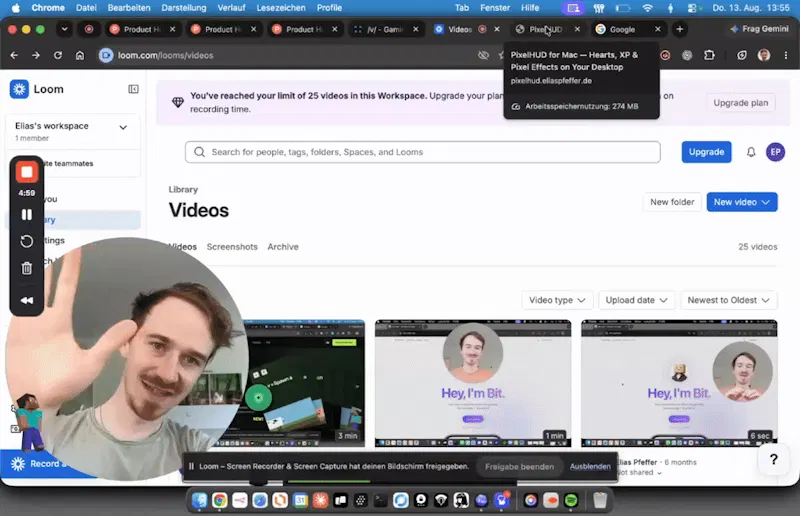The image size is (800, 516).
Task: Click the Chrome profile picture in toolbar
Action: pos(764,55)
